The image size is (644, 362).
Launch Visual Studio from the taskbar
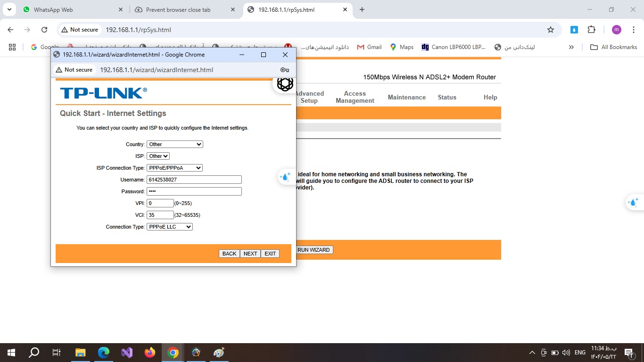click(x=127, y=353)
